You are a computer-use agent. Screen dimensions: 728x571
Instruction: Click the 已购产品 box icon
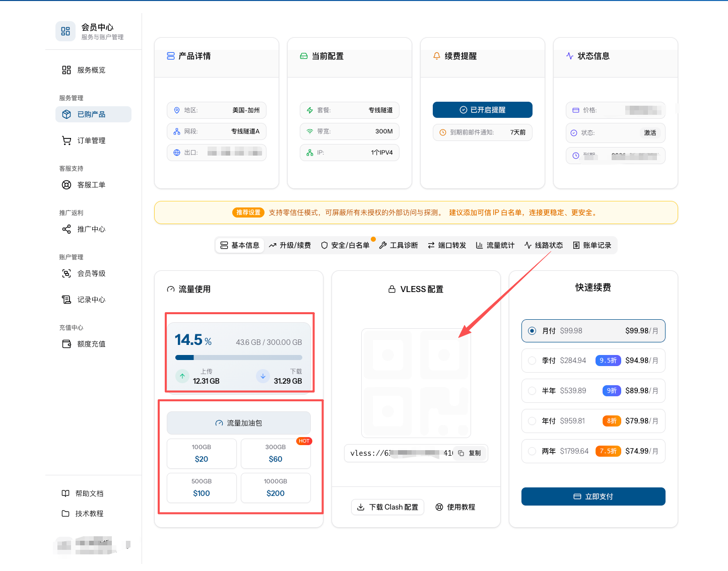point(67,114)
